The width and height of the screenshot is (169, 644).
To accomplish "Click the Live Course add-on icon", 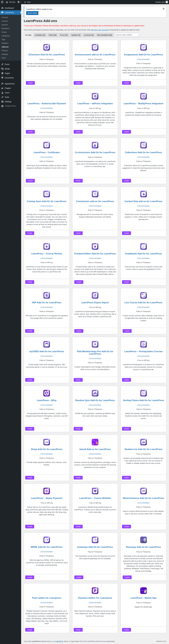I will 144,295.
